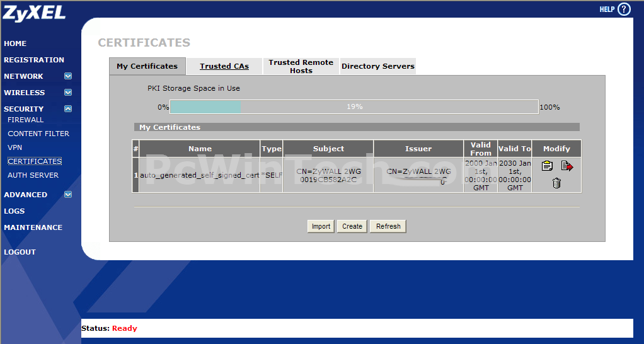Viewport: 644px width, 344px height.
Task: Click the Status Ready text
Action: click(109, 328)
